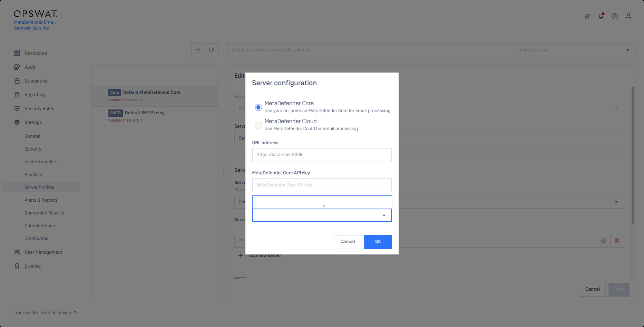The image size is (644, 327).
Task: Click the Dashboard grid icon
Action: pos(17,53)
